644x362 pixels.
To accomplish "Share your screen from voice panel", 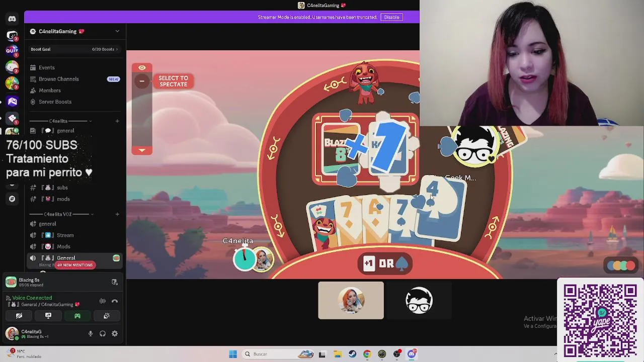I will coord(48,316).
